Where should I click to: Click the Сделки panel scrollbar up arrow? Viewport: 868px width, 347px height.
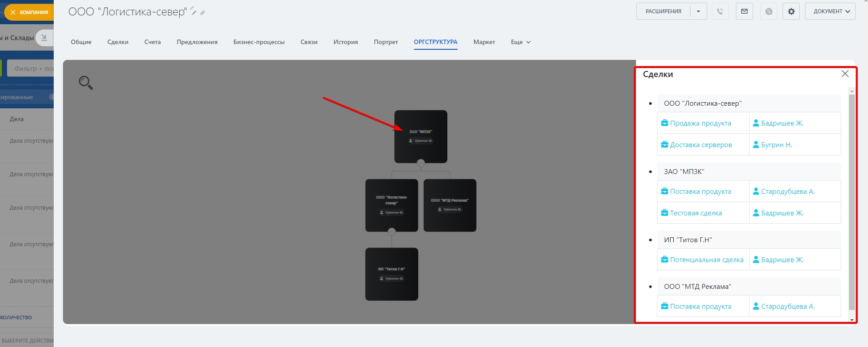click(x=852, y=91)
